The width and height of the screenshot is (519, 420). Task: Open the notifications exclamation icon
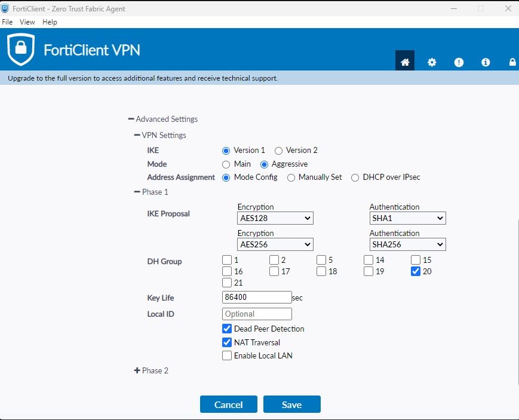coord(459,62)
